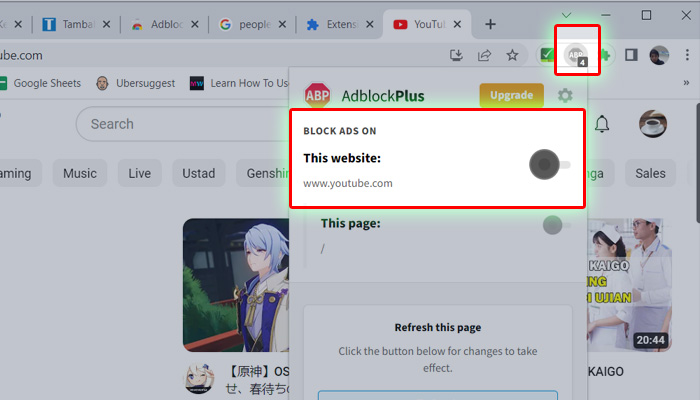Open YouTube notifications bell
The width and height of the screenshot is (700, 400).
[602, 124]
